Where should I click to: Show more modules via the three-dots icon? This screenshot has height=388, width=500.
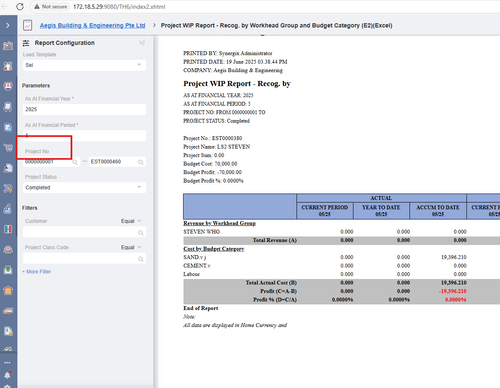[x=7, y=362]
